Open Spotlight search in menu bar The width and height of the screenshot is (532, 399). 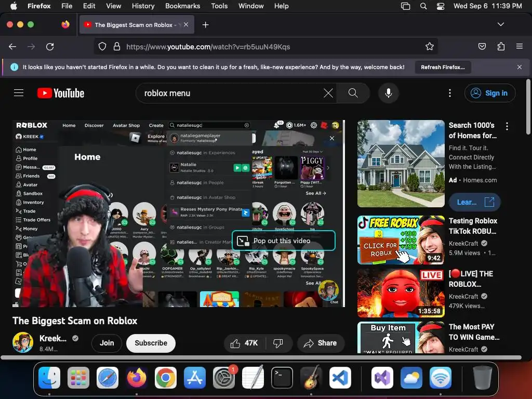tap(423, 6)
